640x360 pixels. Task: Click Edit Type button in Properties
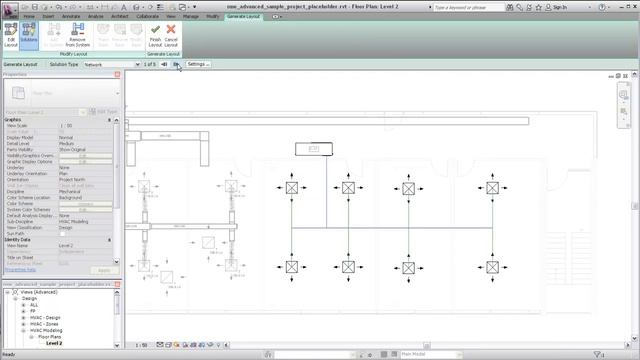[104, 112]
